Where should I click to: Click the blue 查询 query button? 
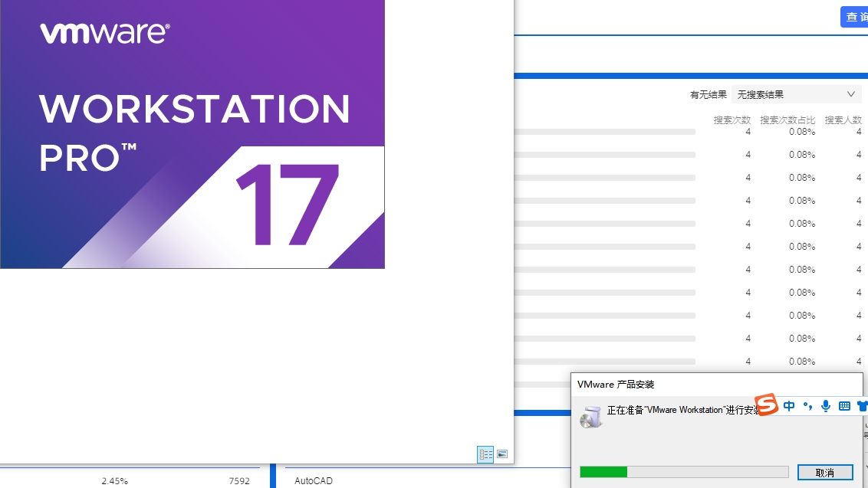click(x=855, y=17)
